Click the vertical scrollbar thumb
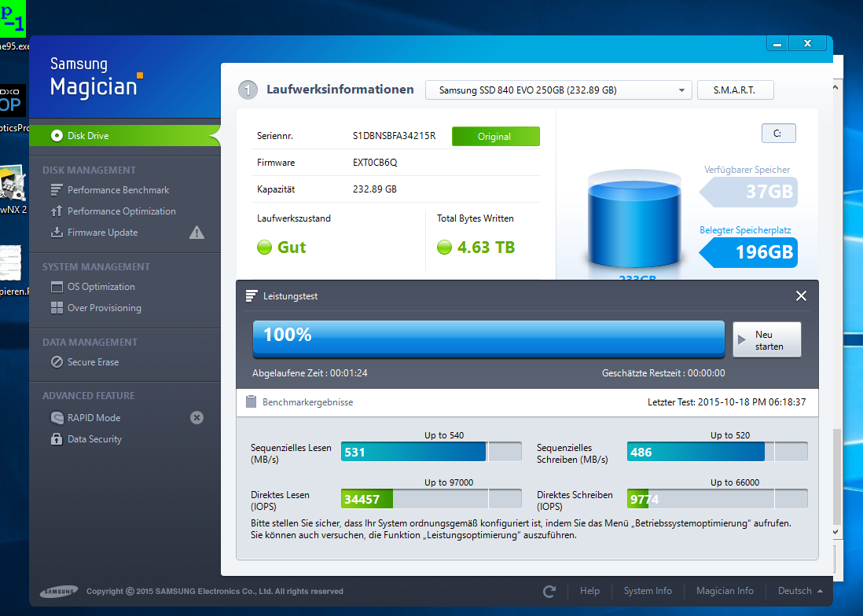Screen dimensions: 863x616 point(836,477)
